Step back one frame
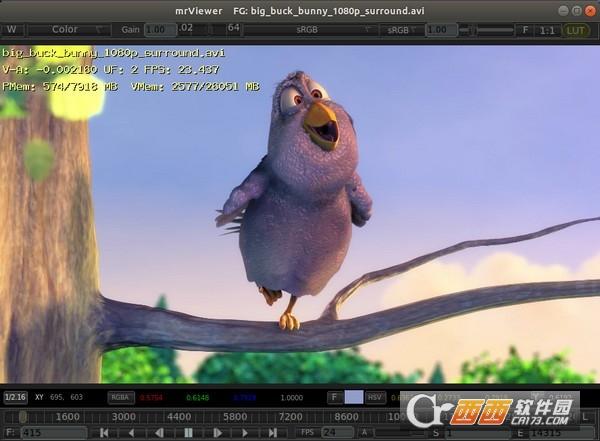Viewport: 600px width, 441px height. (x=132, y=433)
